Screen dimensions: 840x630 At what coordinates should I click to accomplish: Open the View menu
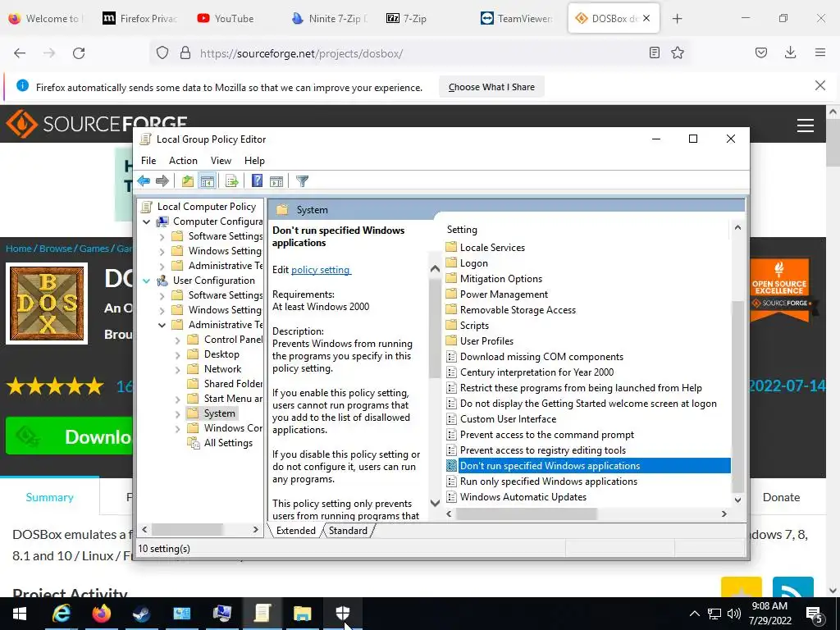click(x=221, y=161)
